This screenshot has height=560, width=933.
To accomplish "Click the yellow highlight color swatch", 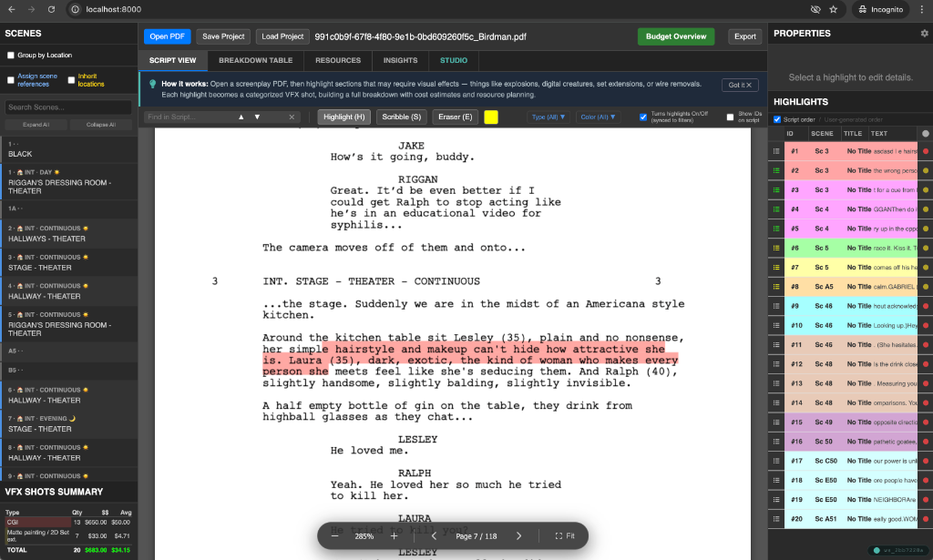I will pos(490,117).
